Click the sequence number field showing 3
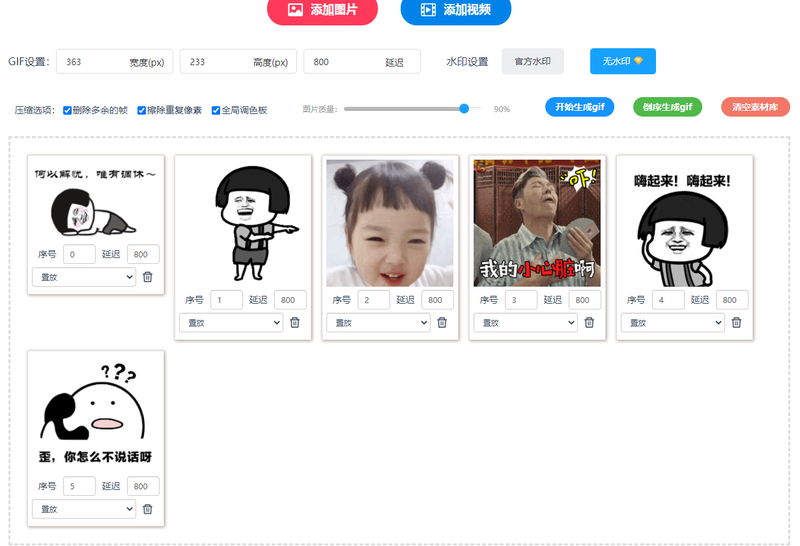This screenshot has height=546, width=800. [x=521, y=300]
